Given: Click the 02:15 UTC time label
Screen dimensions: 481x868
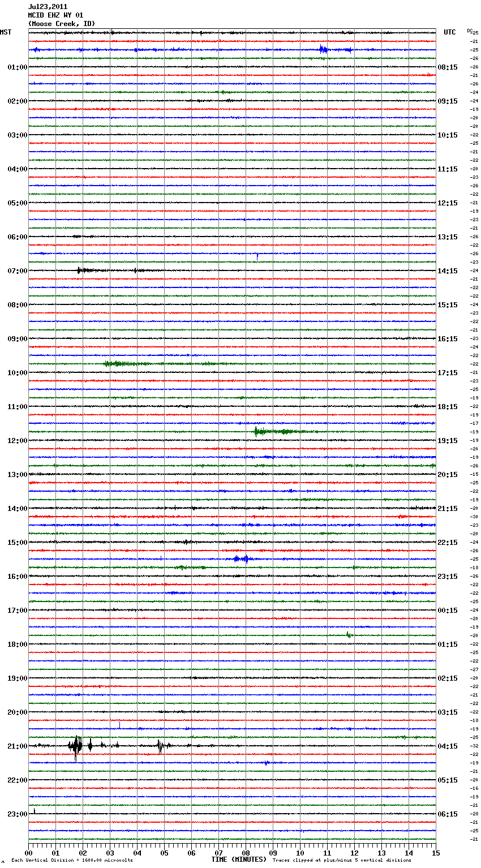Looking at the screenshot, I should pyautogui.click(x=448, y=678).
